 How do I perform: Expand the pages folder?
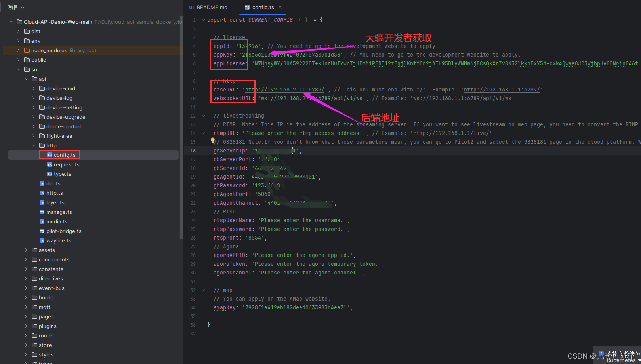coord(26,316)
